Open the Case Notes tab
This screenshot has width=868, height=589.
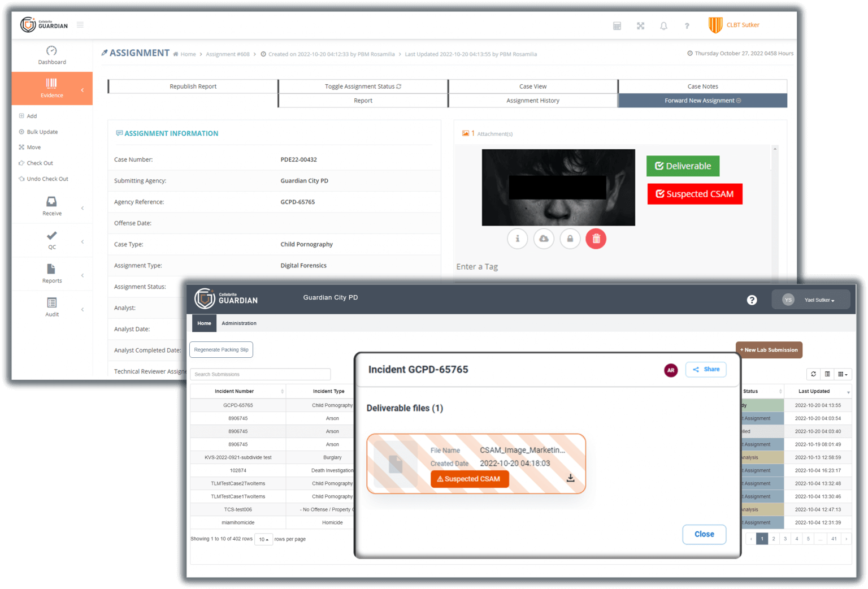pos(702,86)
